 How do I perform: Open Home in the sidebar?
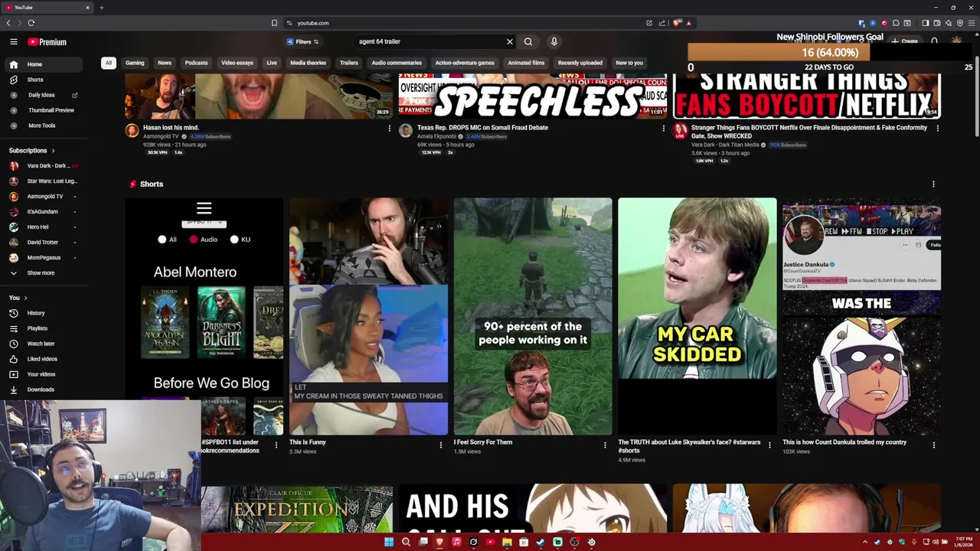coord(44,64)
